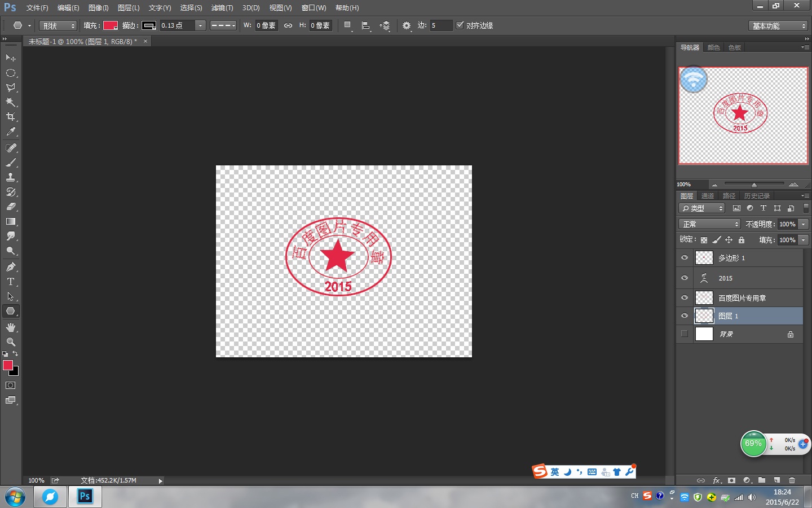
Task: Select the Path Selection tool
Action: coord(10,296)
